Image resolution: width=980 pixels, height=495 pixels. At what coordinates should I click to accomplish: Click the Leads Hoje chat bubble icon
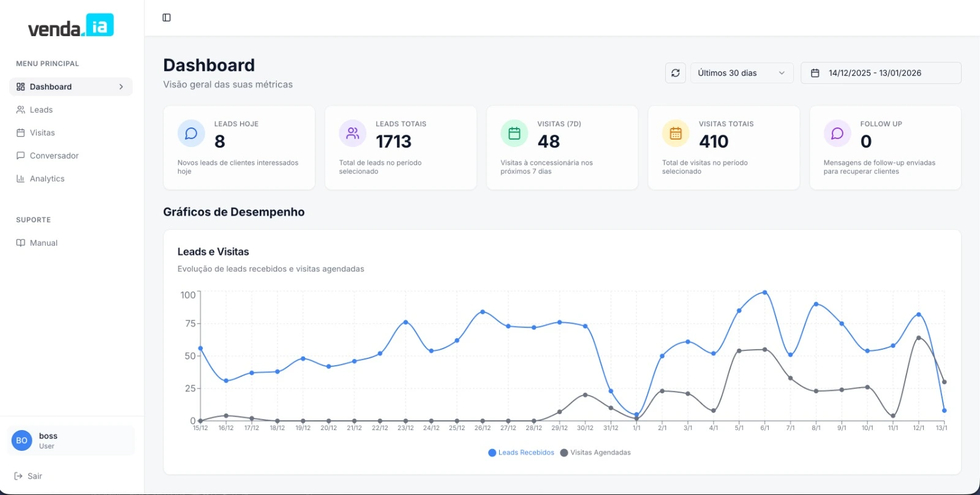(x=191, y=134)
